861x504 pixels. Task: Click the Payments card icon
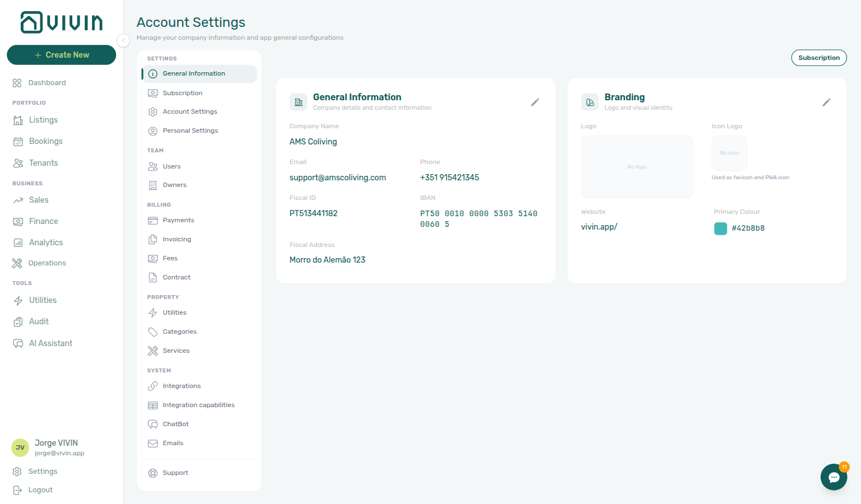click(x=152, y=221)
